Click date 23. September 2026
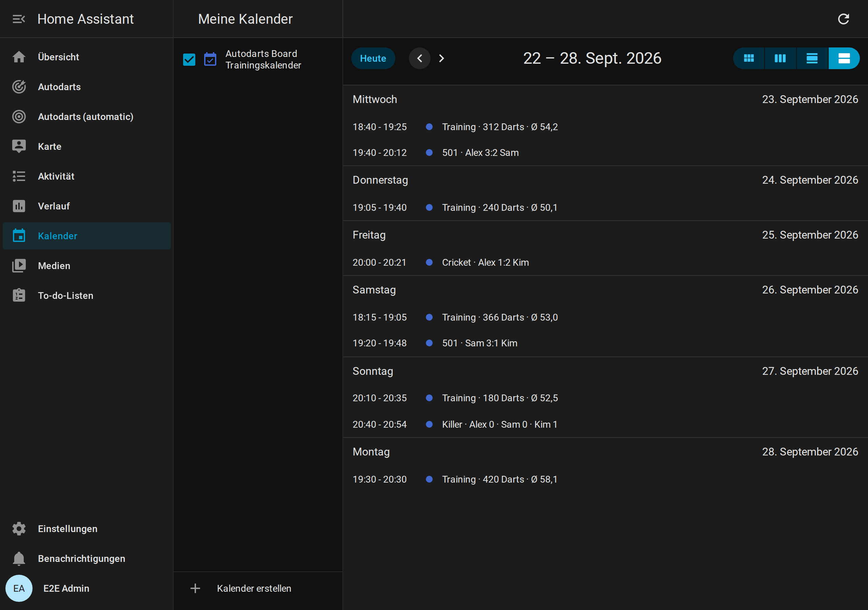 click(810, 99)
